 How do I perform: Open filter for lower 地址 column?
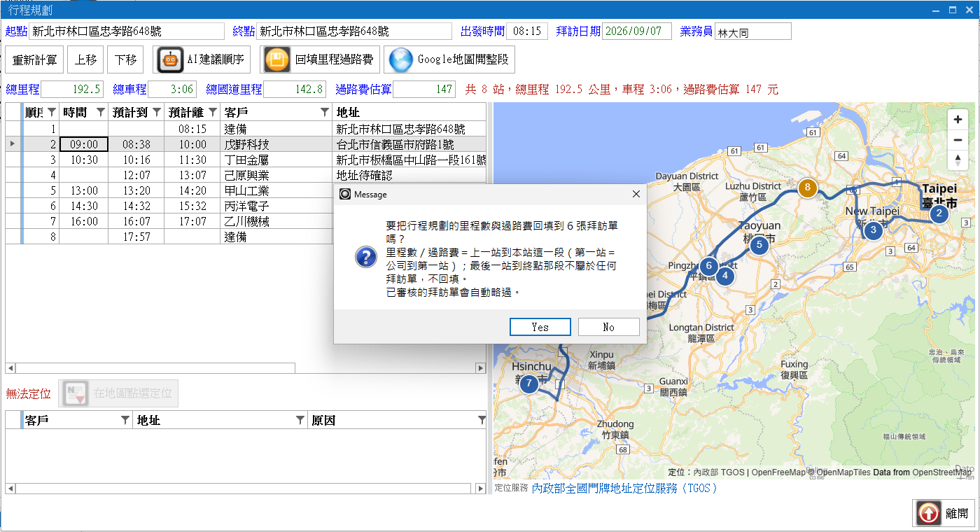coord(300,420)
